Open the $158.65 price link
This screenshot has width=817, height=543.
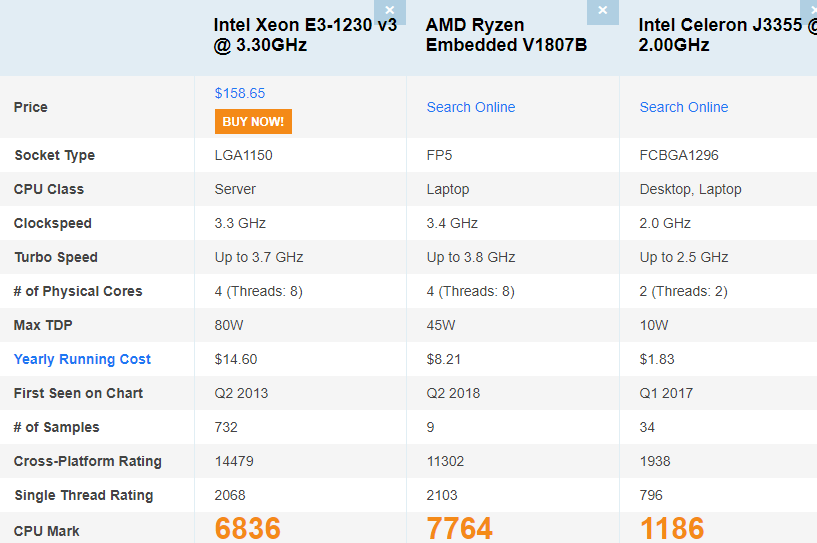(x=240, y=93)
